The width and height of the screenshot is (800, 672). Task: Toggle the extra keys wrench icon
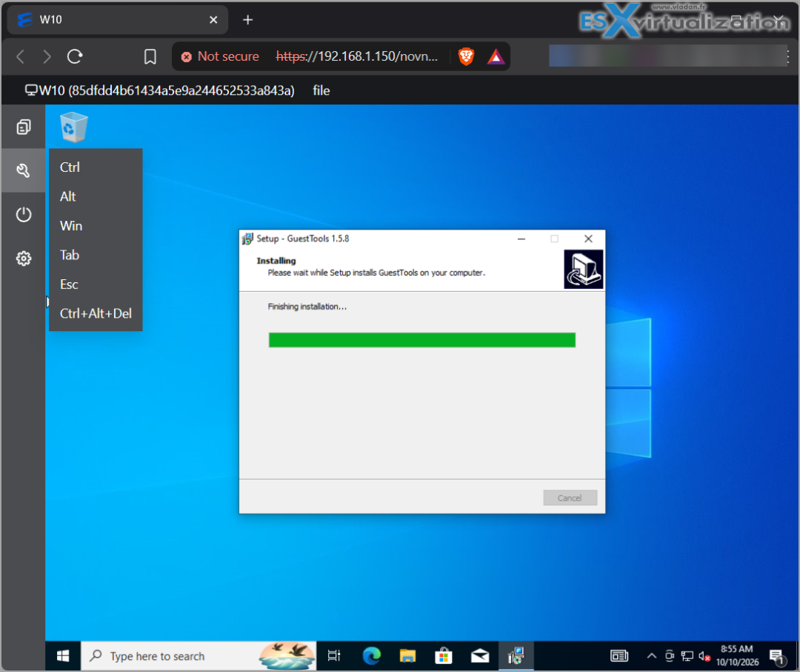click(24, 170)
